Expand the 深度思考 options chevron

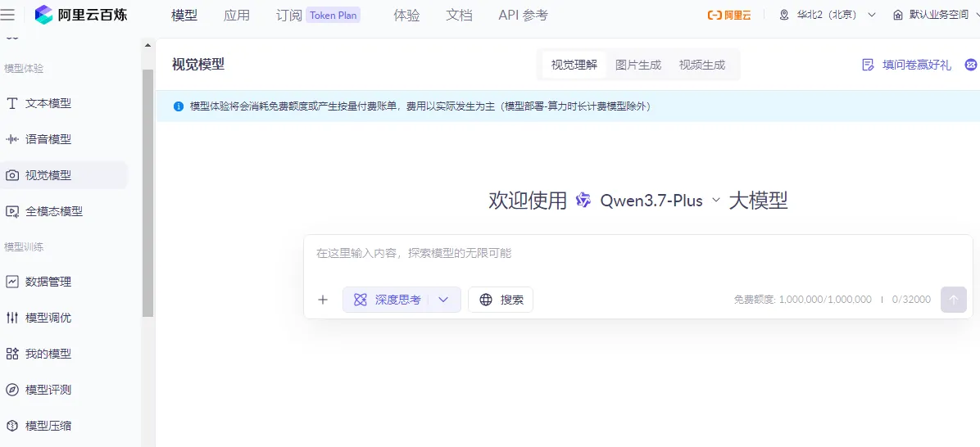[444, 300]
